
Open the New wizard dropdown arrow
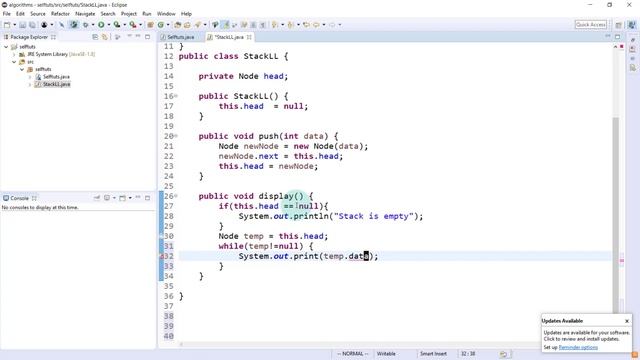coord(14,25)
